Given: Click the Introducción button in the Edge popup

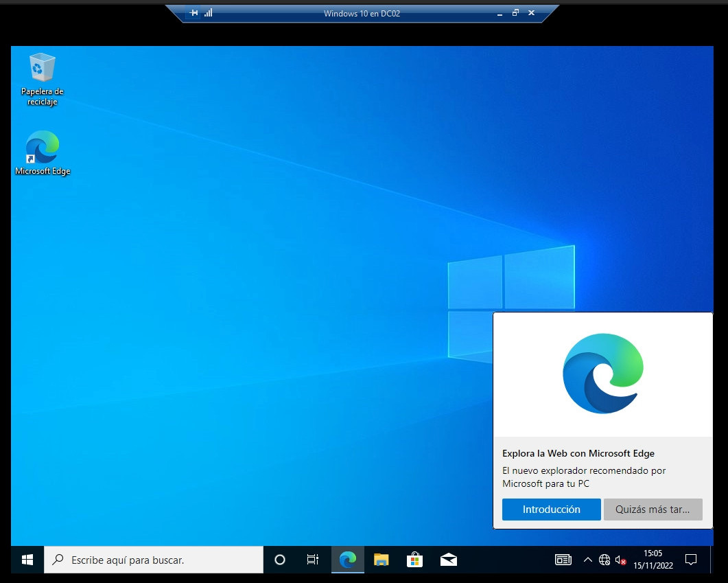Looking at the screenshot, I should 551,510.
